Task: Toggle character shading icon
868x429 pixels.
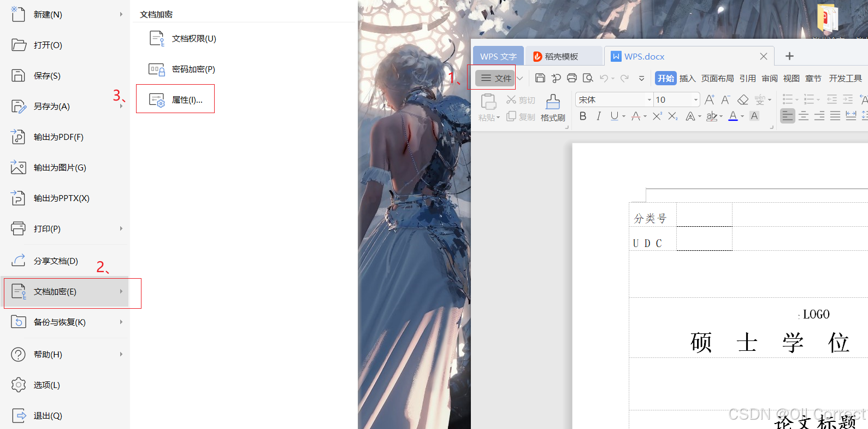Action: tap(754, 116)
